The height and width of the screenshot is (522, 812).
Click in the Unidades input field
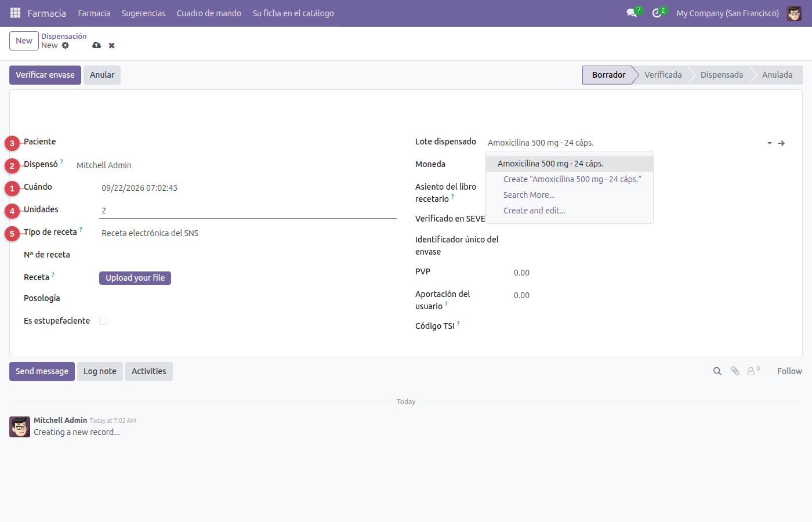[248, 211]
